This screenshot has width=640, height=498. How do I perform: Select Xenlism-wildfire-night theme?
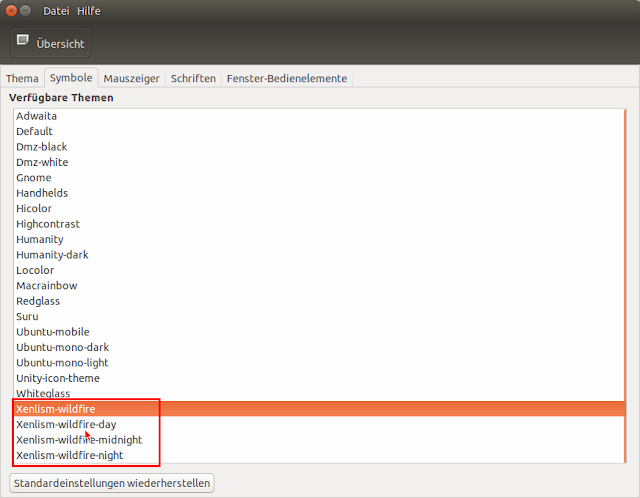(x=319, y=456)
